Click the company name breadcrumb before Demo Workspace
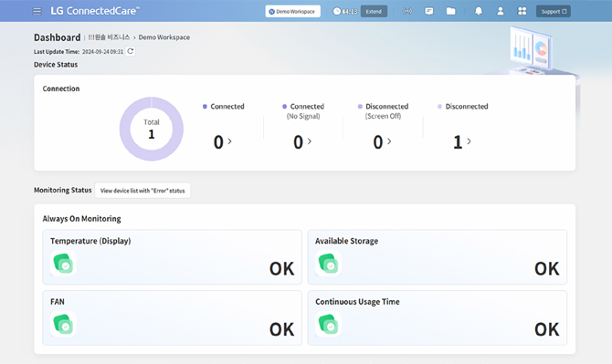612x364 pixels. click(109, 37)
